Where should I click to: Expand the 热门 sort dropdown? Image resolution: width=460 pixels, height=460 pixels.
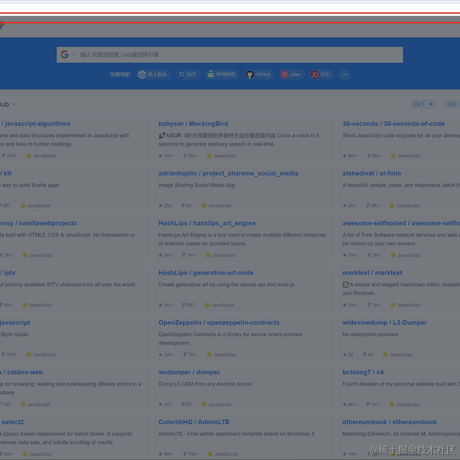tap(423, 104)
